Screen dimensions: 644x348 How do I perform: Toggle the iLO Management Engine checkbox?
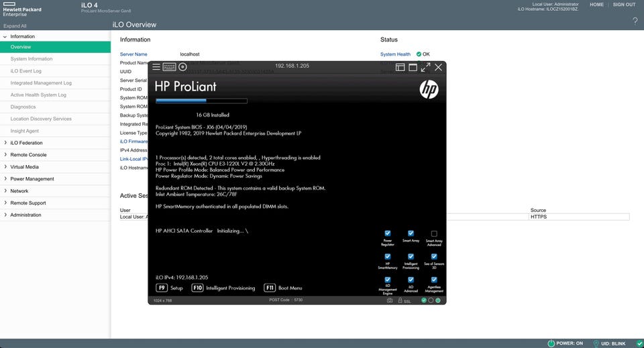(387, 280)
